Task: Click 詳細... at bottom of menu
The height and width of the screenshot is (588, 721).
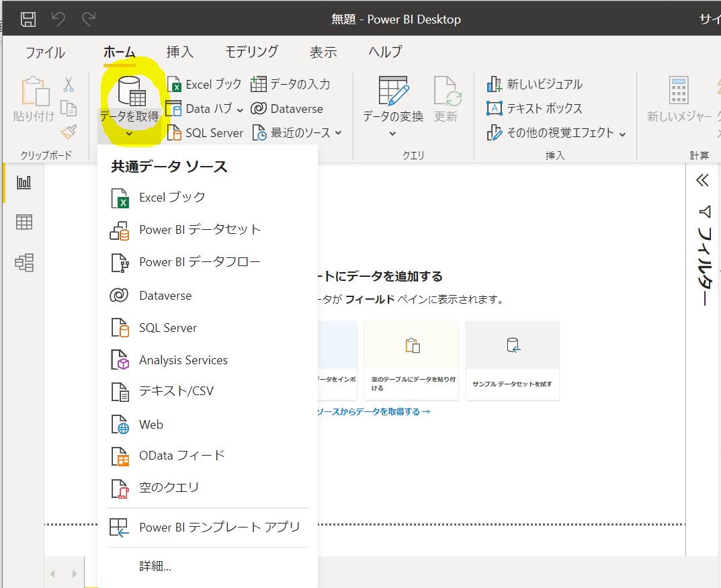Action: point(155,566)
